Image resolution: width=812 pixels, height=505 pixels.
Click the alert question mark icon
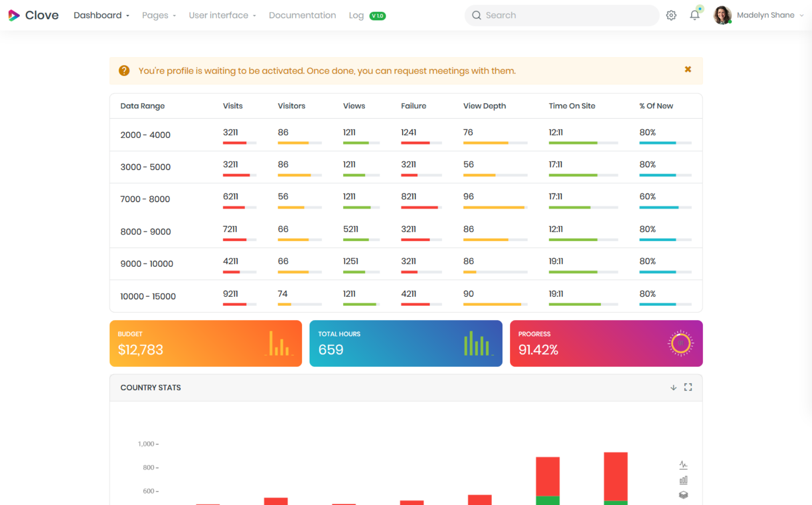124,71
